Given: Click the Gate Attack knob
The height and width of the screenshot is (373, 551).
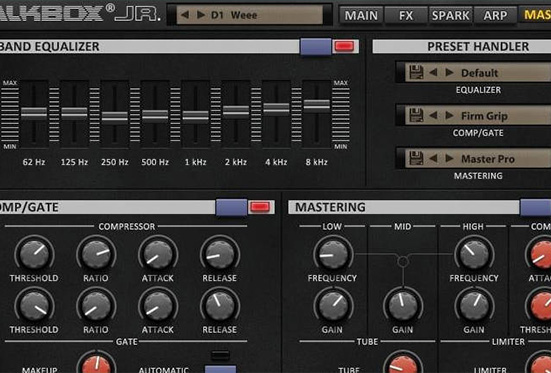Looking at the screenshot, I should pyautogui.click(x=158, y=306).
